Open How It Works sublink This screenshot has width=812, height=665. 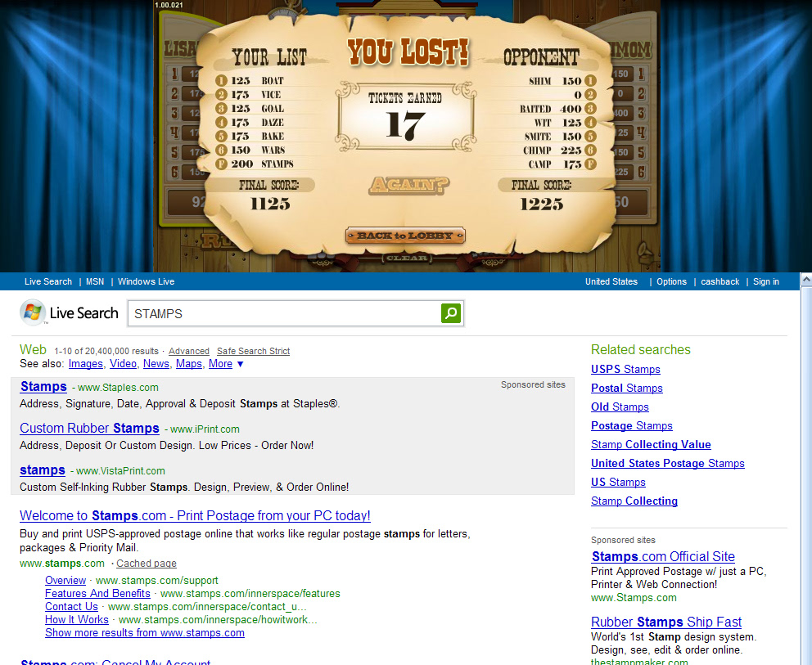pyautogui.click(x=77, y=619)
